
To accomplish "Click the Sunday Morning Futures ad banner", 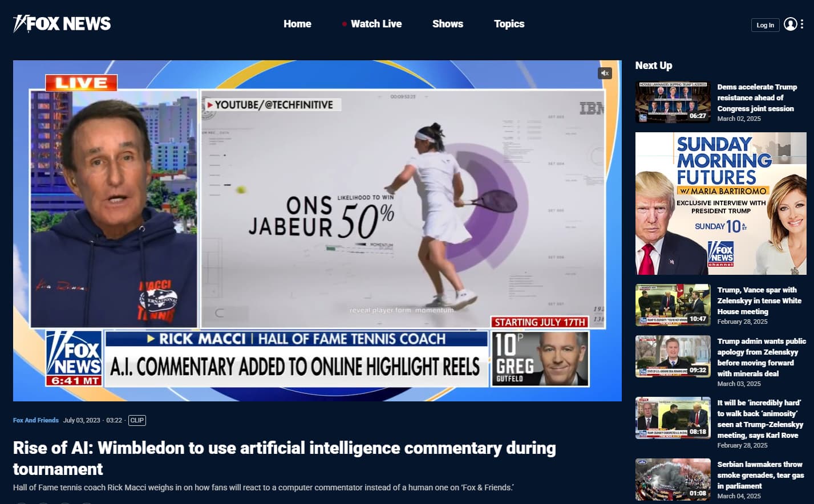I will (x=721, y=204).
